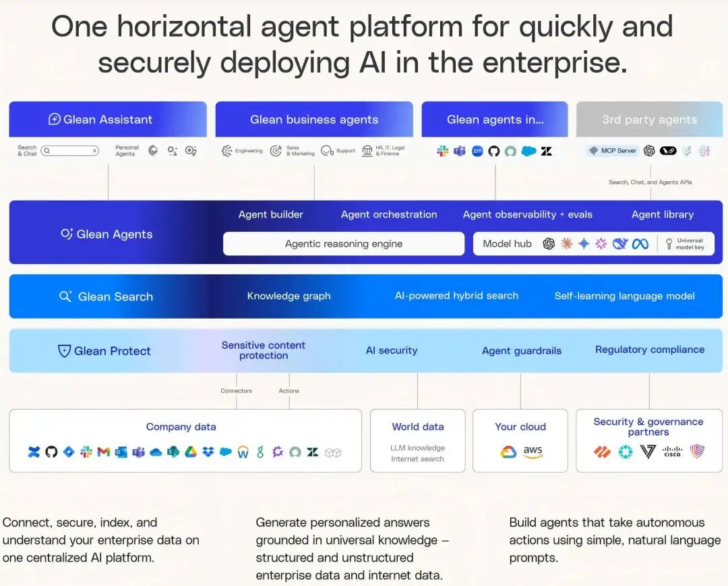Click the Company data heading
Viewport: 728px width, 586px height.
click(x=181, y=427)
